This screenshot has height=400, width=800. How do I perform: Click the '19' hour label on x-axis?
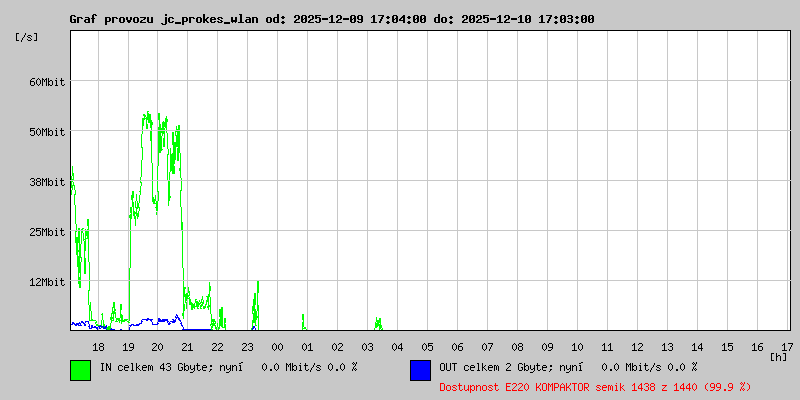(x=128, y=347)
